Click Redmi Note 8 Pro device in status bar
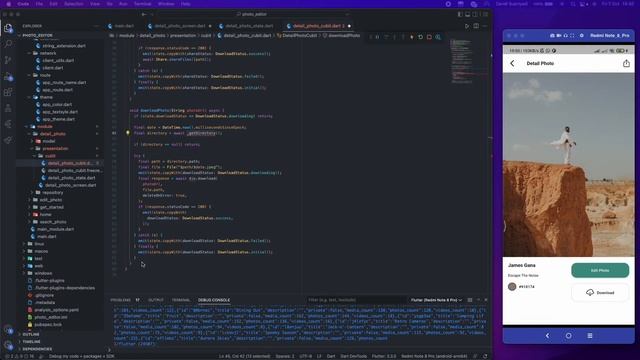Screen dimensions: 640x360 click(433, 356)
